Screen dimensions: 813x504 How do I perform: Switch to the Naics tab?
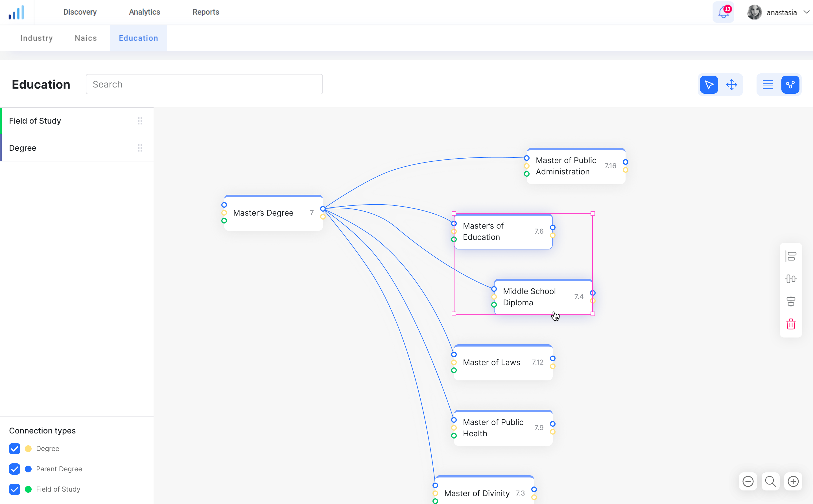pyautogui.click(x=86, y=38)
